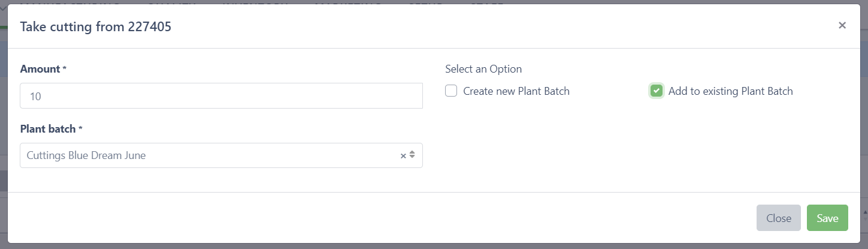
Task: Focus the Amount input field
Action: (221, 96)
